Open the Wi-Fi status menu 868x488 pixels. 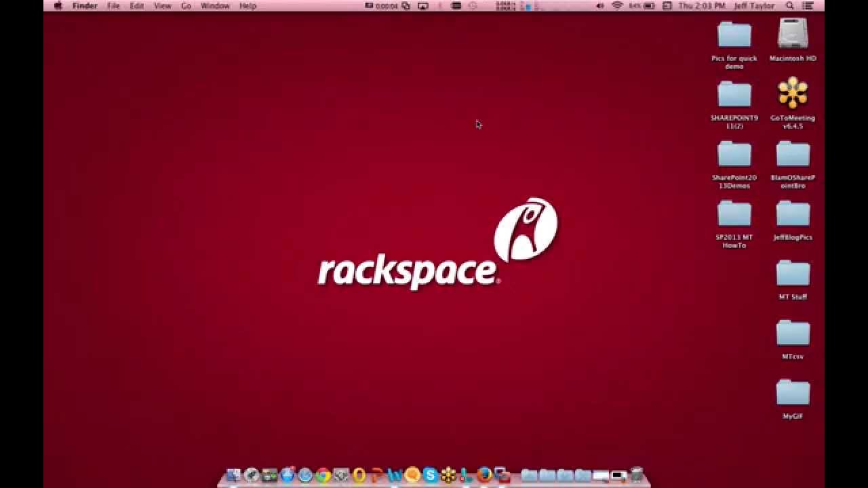click(617, 5)
